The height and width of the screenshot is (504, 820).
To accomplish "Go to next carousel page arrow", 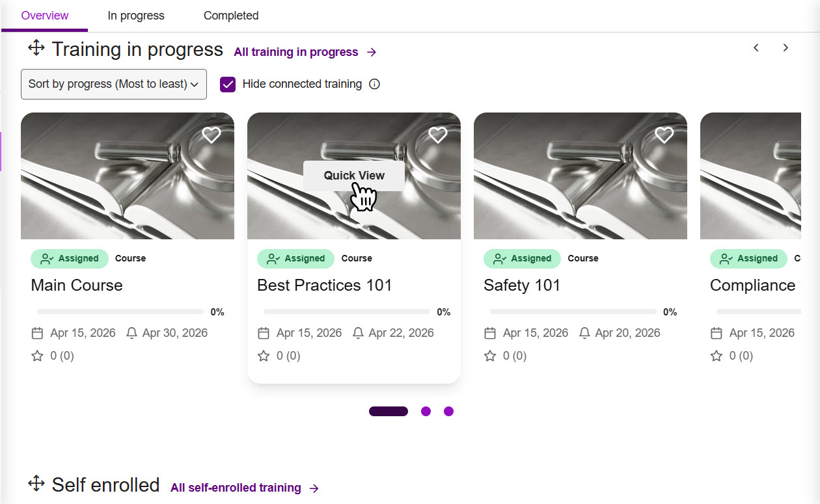I will 786,47.
